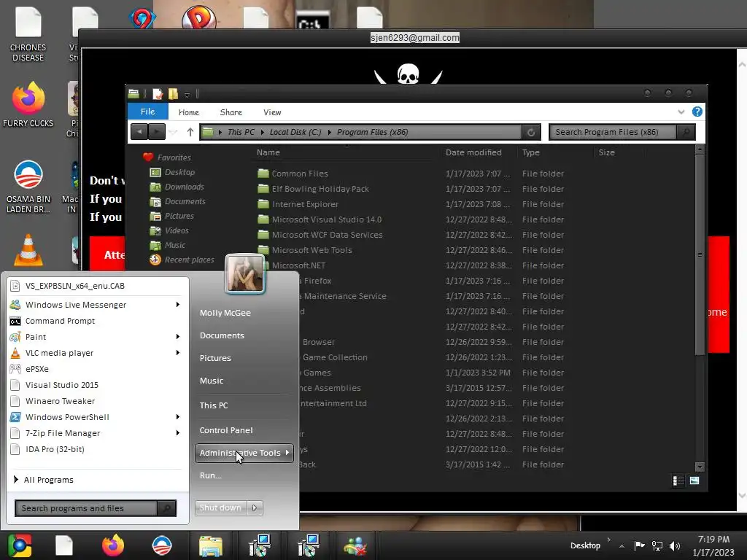Refresh the Program Files (x86) folder
This screenshot has height=560, width=747.
(x=531, y=133)
